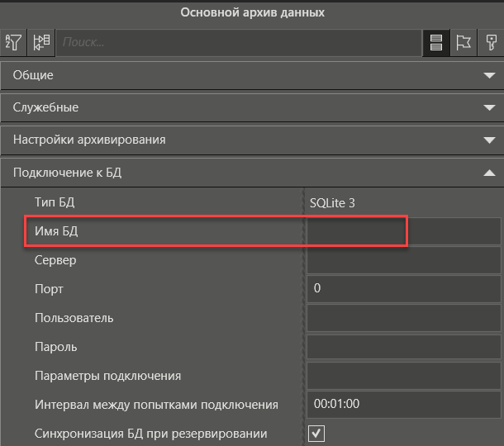Click the flag icon in toolbar
Screen dimensions: 504x446
(464, 42)
